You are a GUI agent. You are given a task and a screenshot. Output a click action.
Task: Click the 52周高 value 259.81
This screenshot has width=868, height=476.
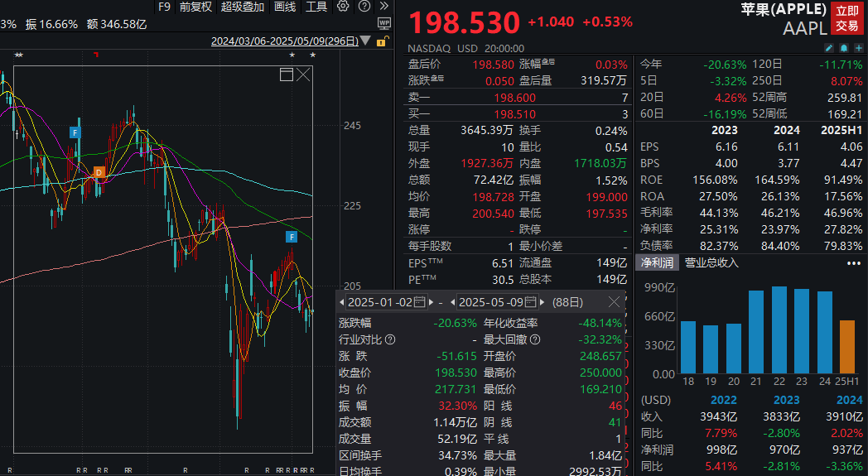pos(844,98)
